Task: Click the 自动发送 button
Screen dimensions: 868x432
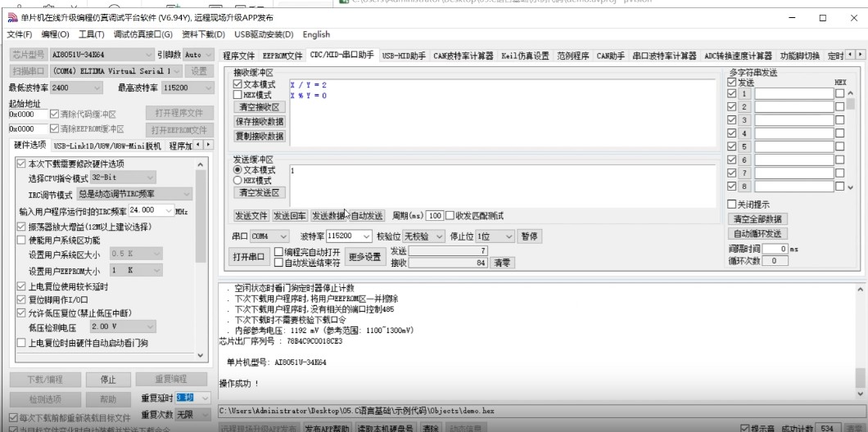Action: (367, 216)
